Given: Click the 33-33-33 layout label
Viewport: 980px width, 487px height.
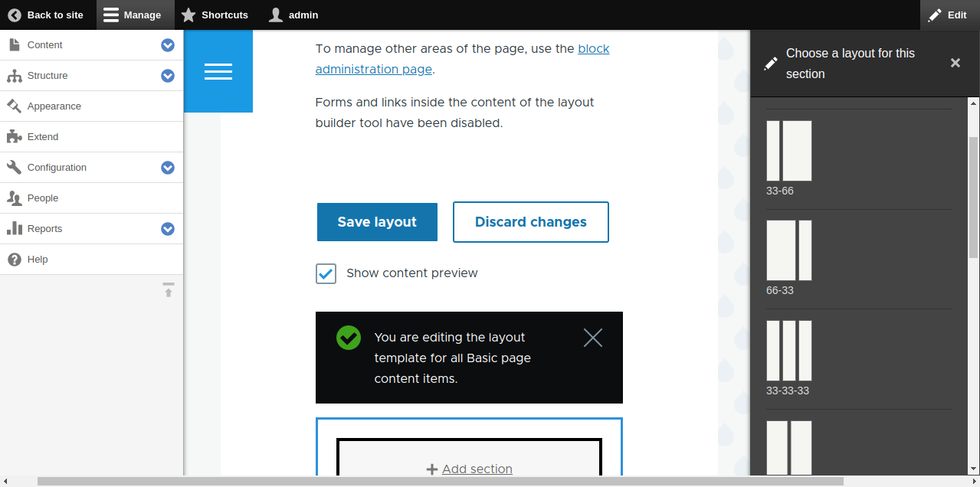Looking at the screenshot, I should 788,391.
